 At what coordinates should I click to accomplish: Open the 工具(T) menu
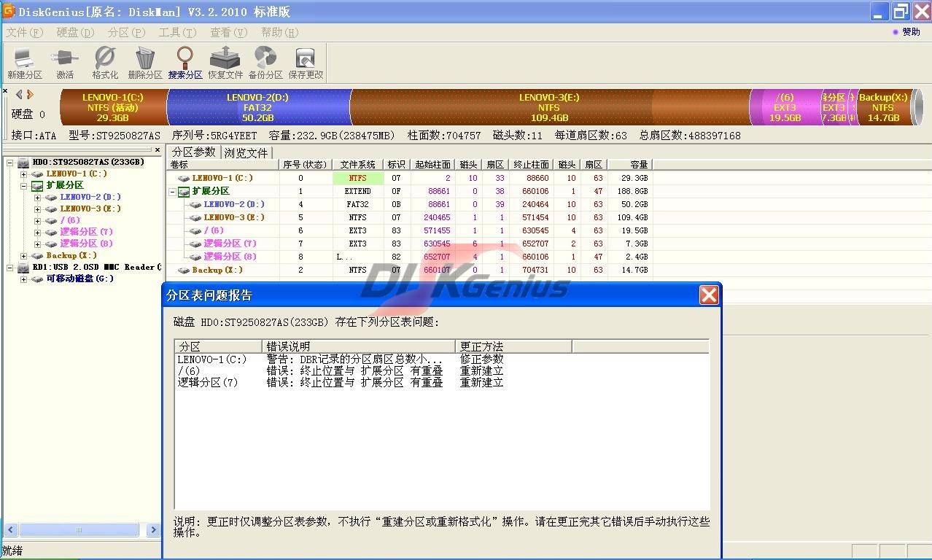177,32
